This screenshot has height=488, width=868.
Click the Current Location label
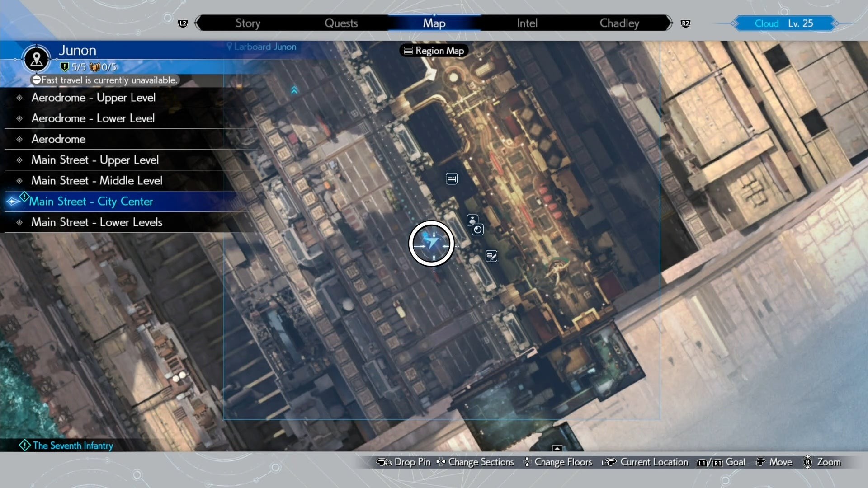pos(654,462)
